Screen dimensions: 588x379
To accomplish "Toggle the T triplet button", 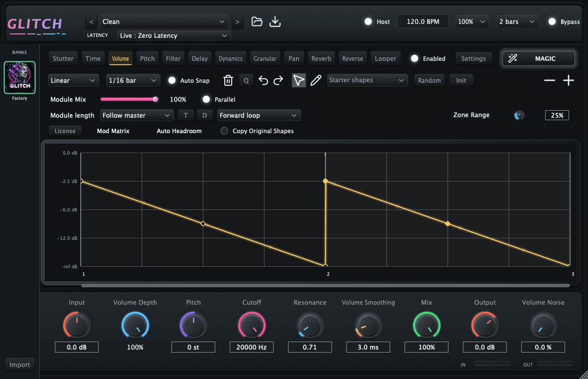I will tap(186, 115).
